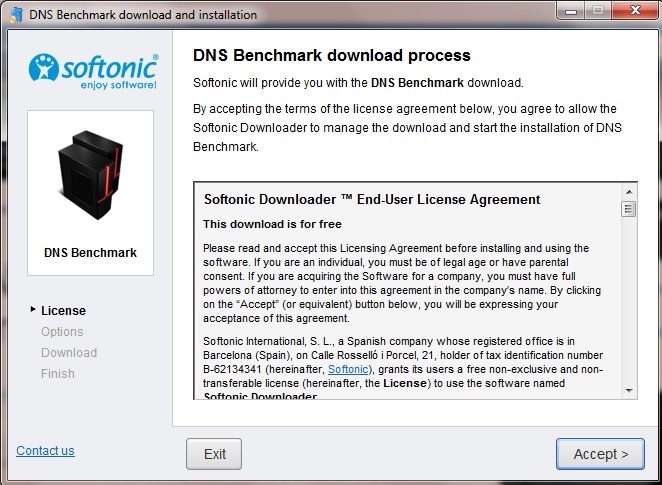Select the License step in sidebar
Image resolution: width=662 pixels, height=485 pixels.
[x=63, y=311]
